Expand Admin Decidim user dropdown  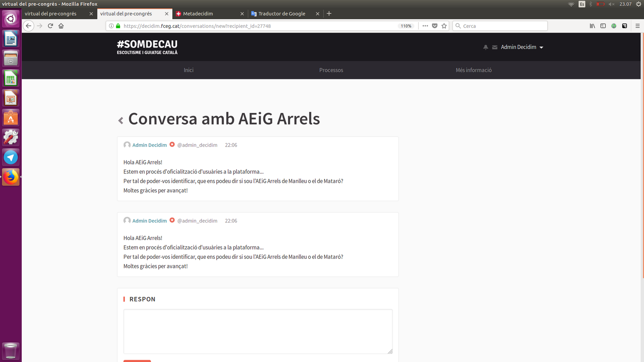(522, 47)
